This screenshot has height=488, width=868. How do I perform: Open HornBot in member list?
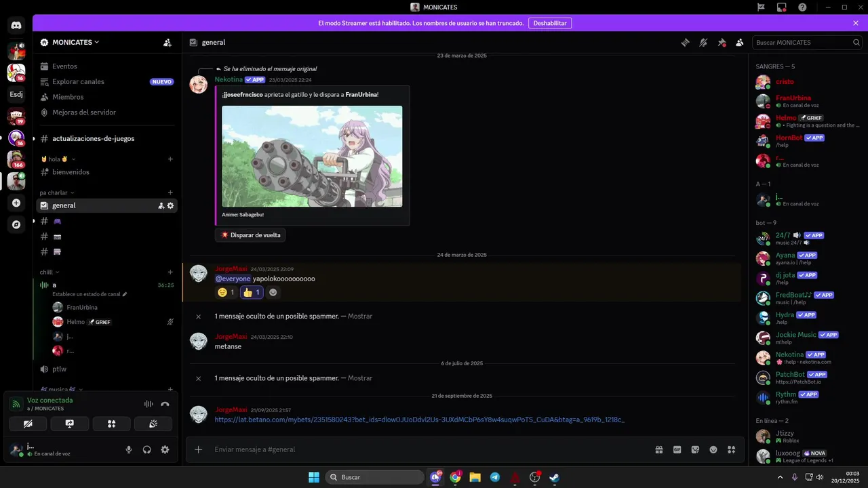pyautogui.click(x=807, y=141)
